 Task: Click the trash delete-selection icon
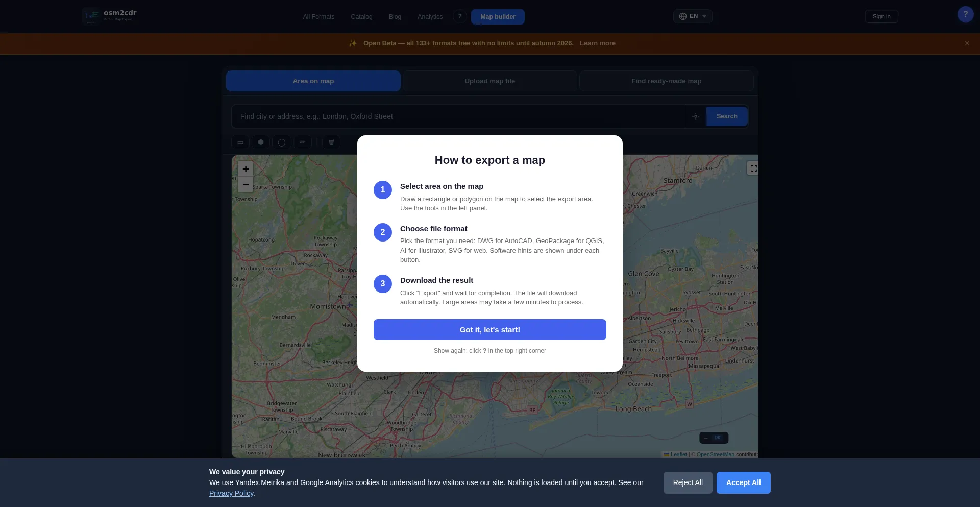[331, 142]
